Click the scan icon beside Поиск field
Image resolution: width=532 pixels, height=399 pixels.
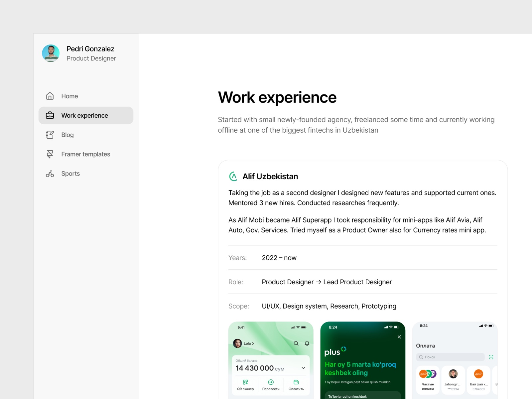[491, 357]
